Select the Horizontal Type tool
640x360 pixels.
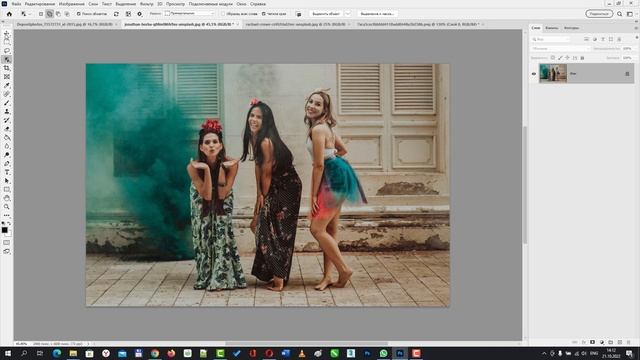tap(7, 172)
